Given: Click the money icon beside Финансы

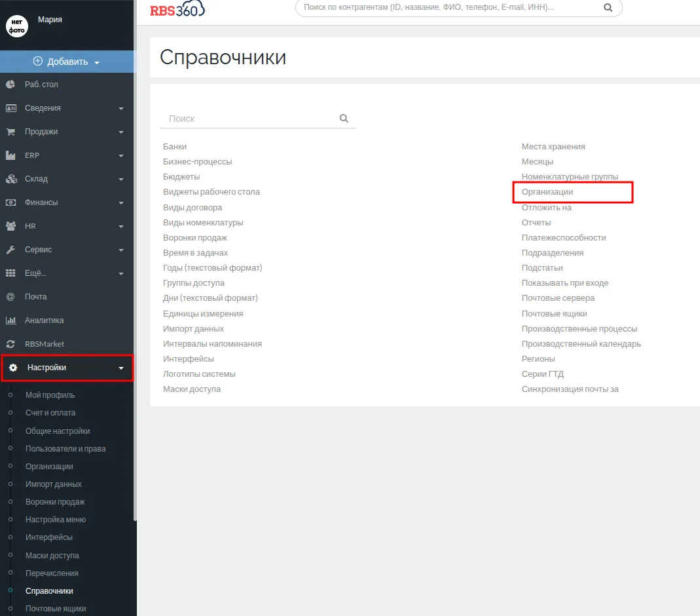Looking at the screenshot, I should (x=10, y=202).
